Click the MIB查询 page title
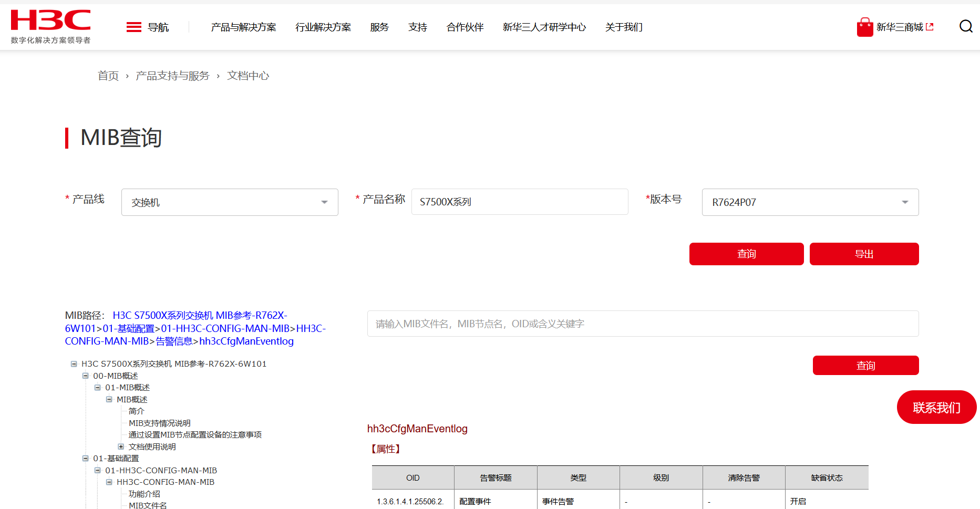 coord(121,138)
